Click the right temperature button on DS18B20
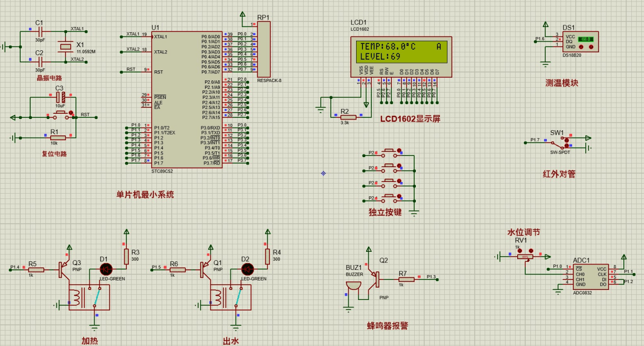 [590, 47]
